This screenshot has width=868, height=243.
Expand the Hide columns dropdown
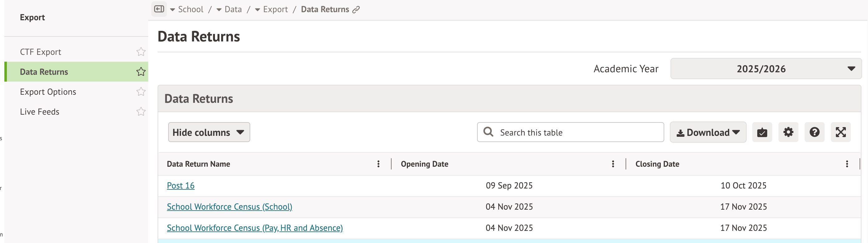click(209, 132)
